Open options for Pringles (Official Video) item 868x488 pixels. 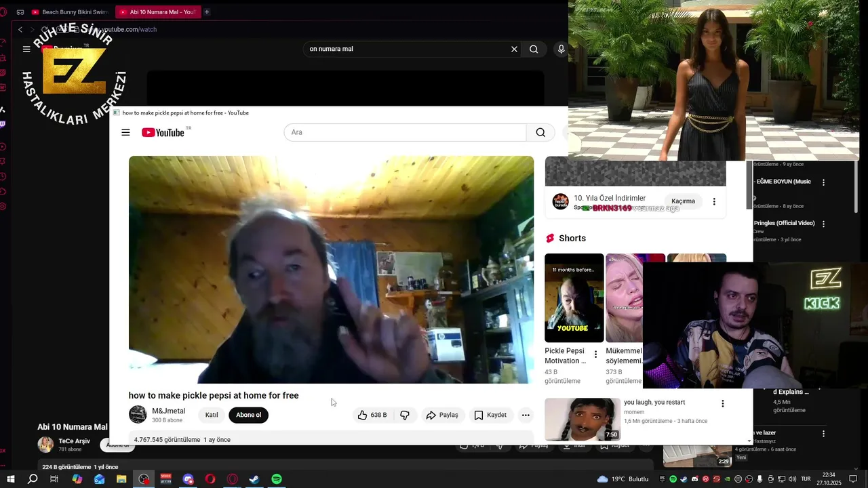tap(824, 224)
